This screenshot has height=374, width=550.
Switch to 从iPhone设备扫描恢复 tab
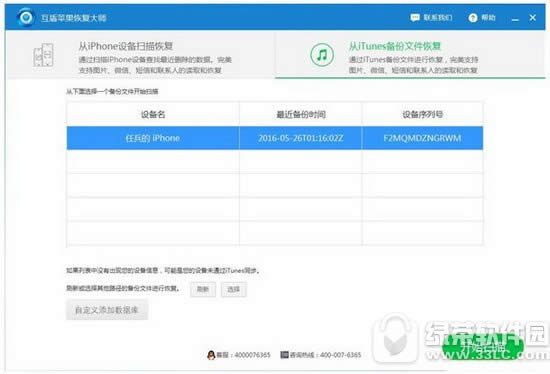point(140,55)
